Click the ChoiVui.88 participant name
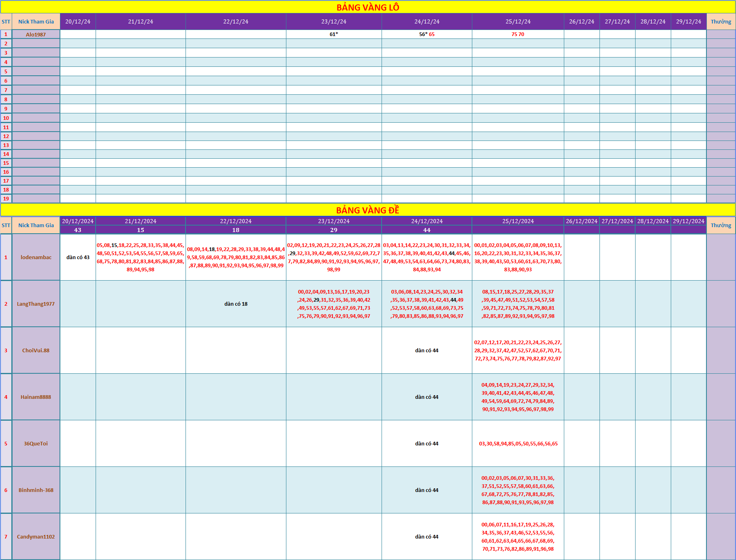The width and height of the screenshot is (736, 560). click(36, 350)
